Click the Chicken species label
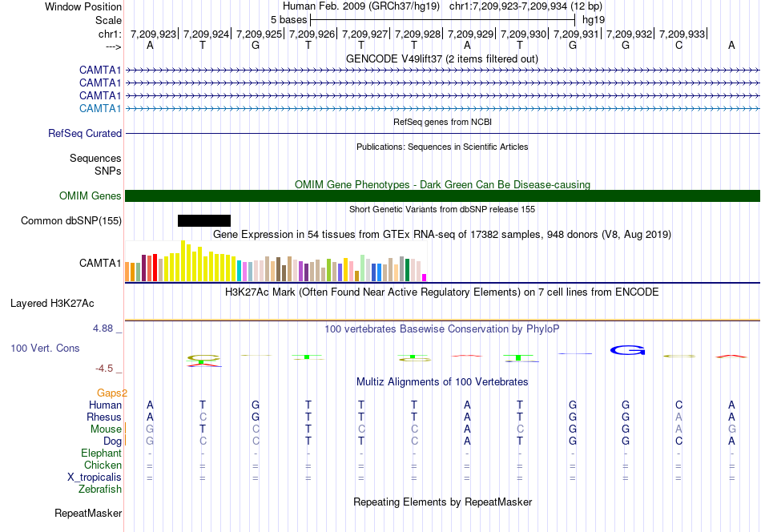The height and width of the screenshot is (532, 761). (x=103, y=465)
